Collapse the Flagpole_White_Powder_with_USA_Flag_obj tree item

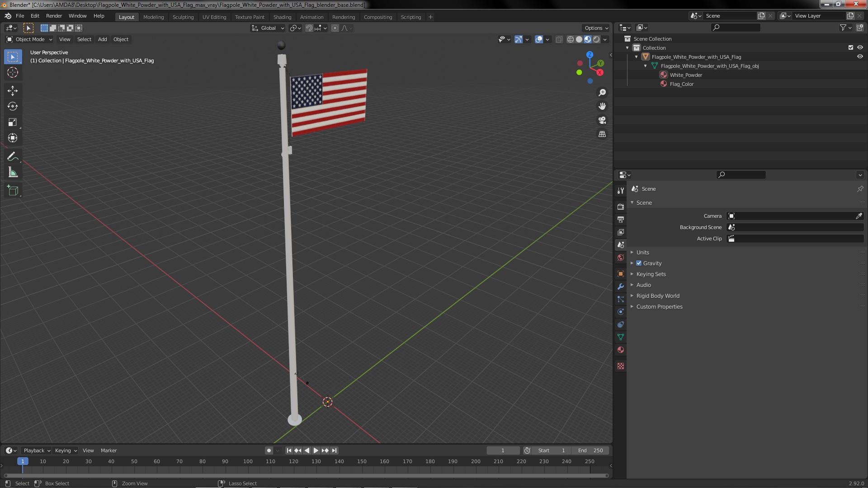pyautogui.click(x=646, y=66)
